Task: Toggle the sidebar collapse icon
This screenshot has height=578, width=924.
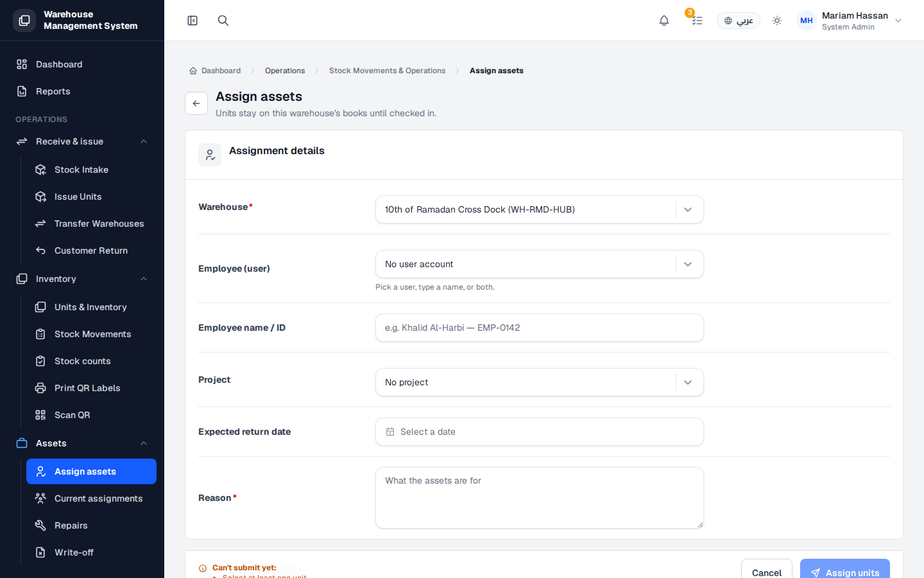Action: tap(193, 21)
